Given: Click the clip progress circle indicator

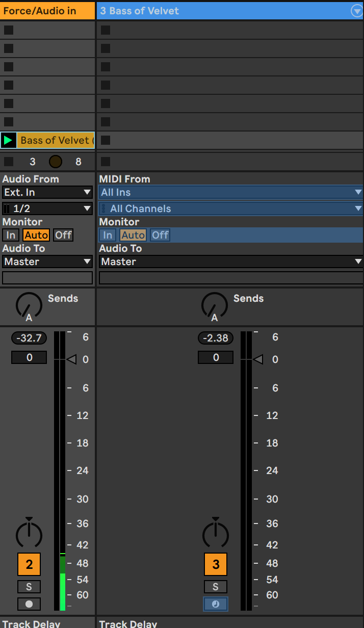Looking at the screenshot, I should pyautogui.click(x=56, y=162).
